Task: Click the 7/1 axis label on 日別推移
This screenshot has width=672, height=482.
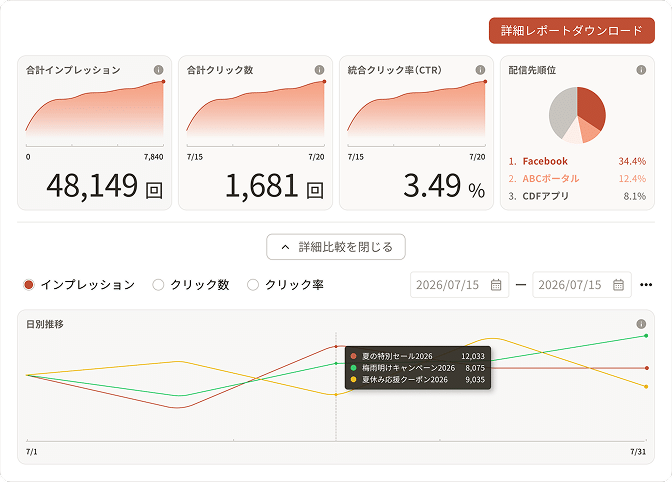Action: 32,452
